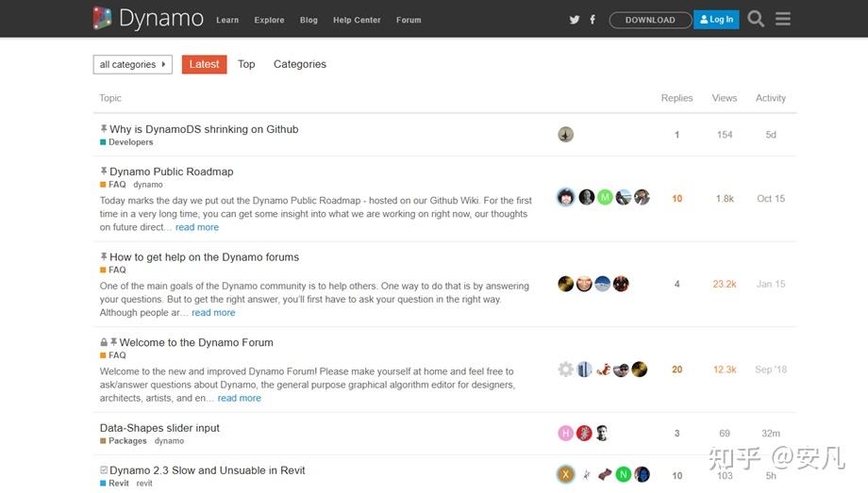Expand read more on Welcome to Dynamo Forum
868x493 pixels.
coord(239,398)
